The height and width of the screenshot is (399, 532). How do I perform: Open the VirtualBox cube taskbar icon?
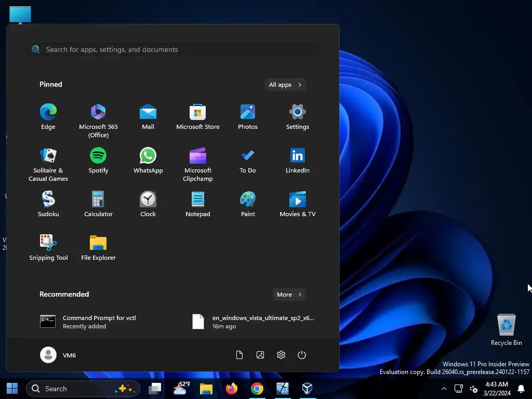tap(308, 389)
